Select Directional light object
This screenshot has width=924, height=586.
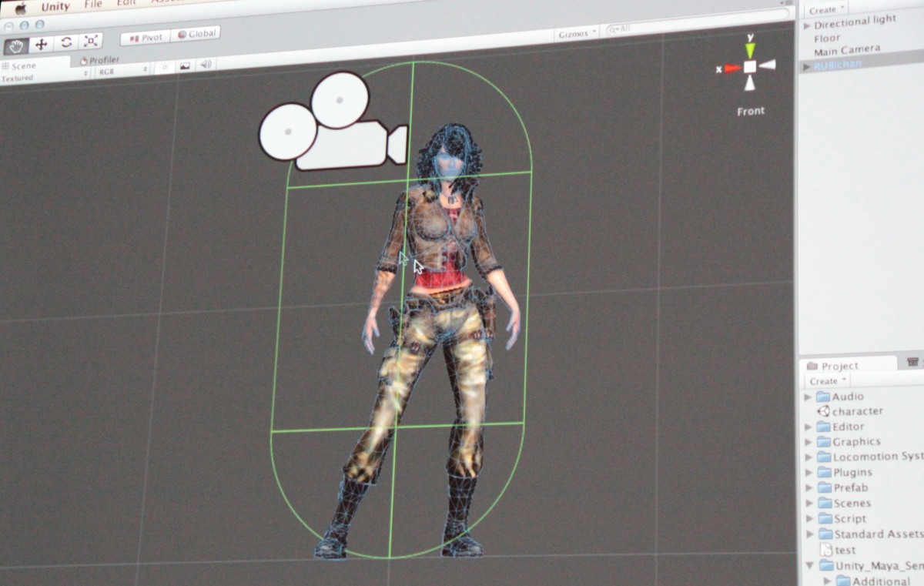[855, 22]
